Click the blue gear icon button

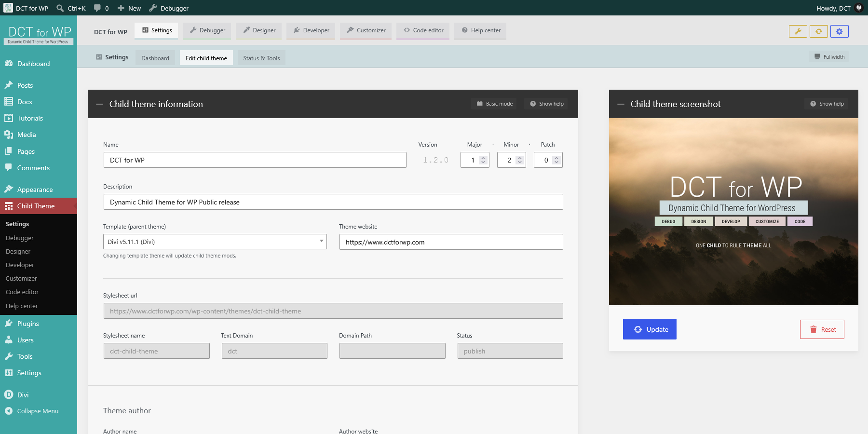pos(840,31)
